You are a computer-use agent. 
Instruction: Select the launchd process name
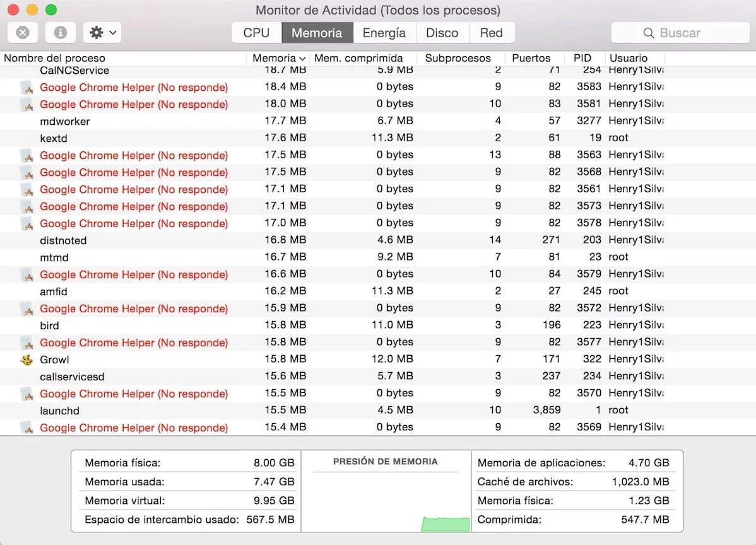(59, 411)
